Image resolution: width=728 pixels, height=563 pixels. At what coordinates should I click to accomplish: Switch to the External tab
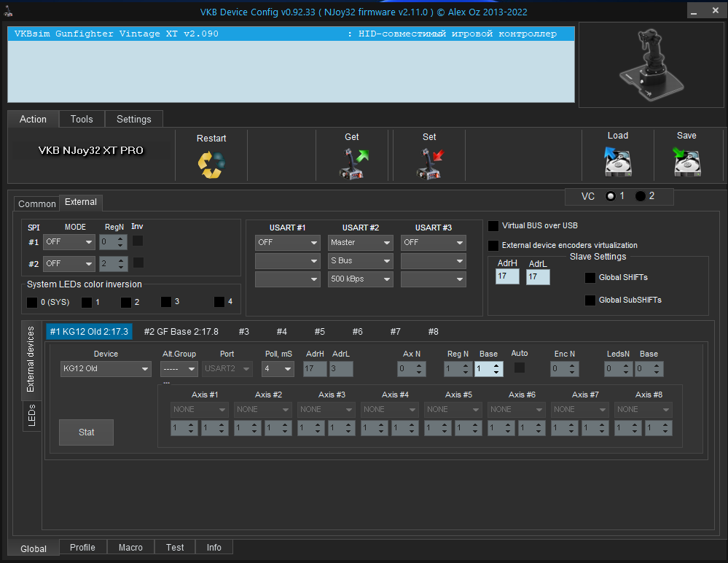click(81, 202)
